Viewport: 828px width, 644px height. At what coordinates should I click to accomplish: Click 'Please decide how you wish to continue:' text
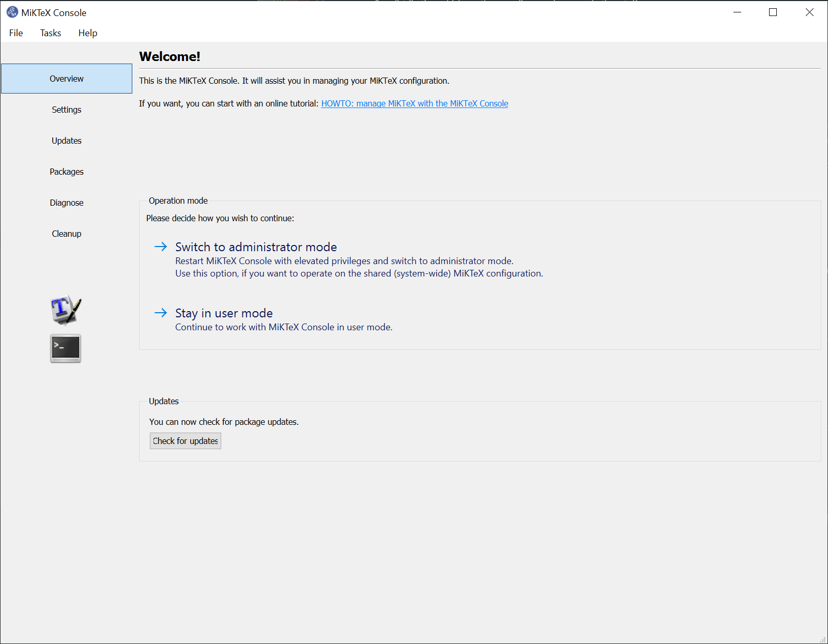pos(220,218)
